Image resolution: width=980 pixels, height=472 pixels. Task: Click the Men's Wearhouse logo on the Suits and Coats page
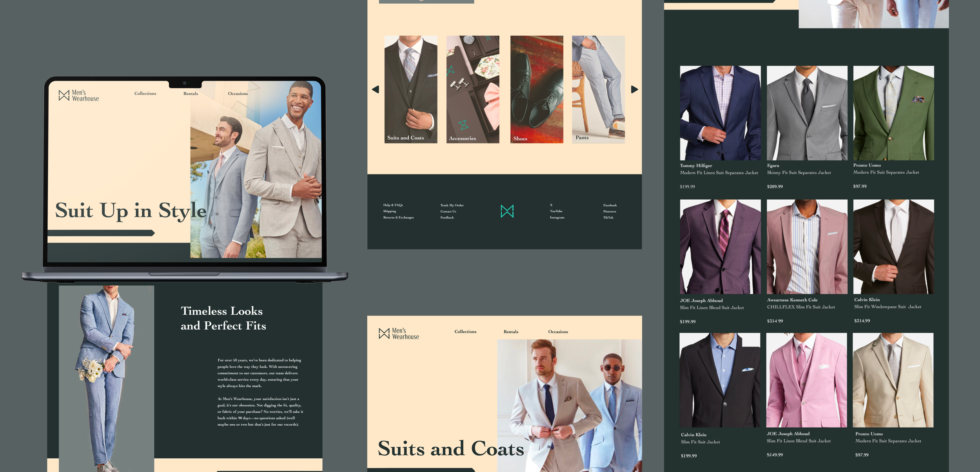tap(399, 333)
